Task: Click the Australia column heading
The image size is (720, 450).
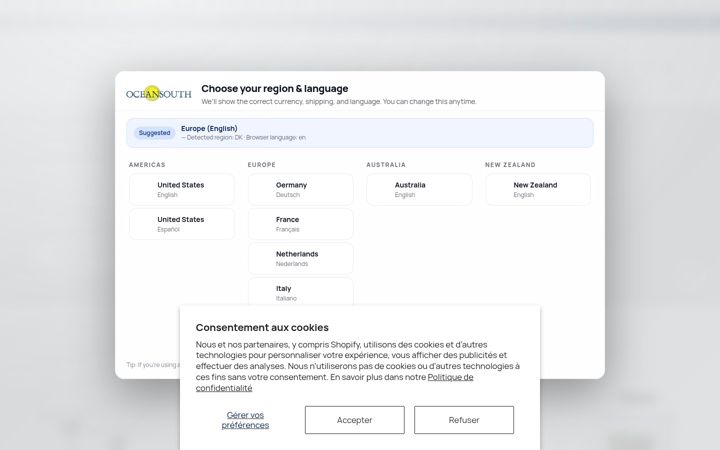Action: click(x=386, y=164)
